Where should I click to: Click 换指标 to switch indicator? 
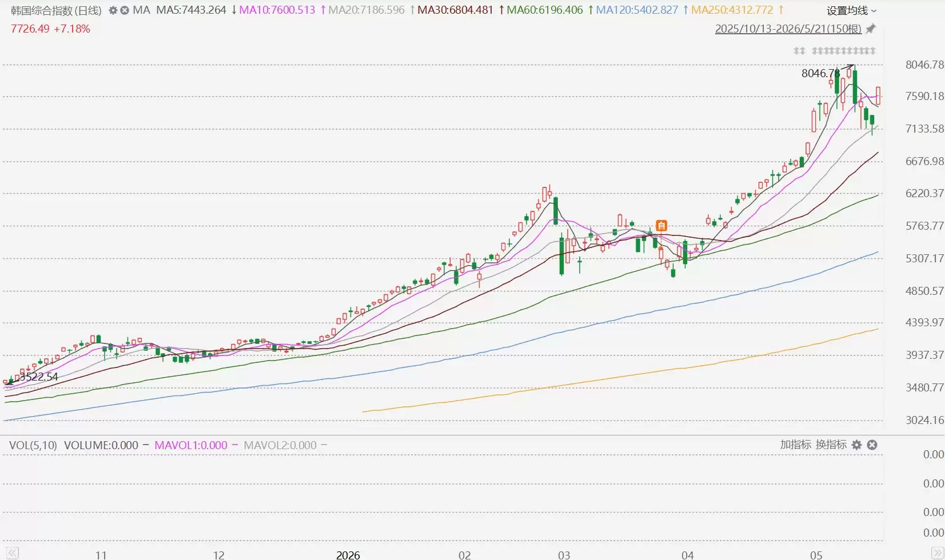831,445
